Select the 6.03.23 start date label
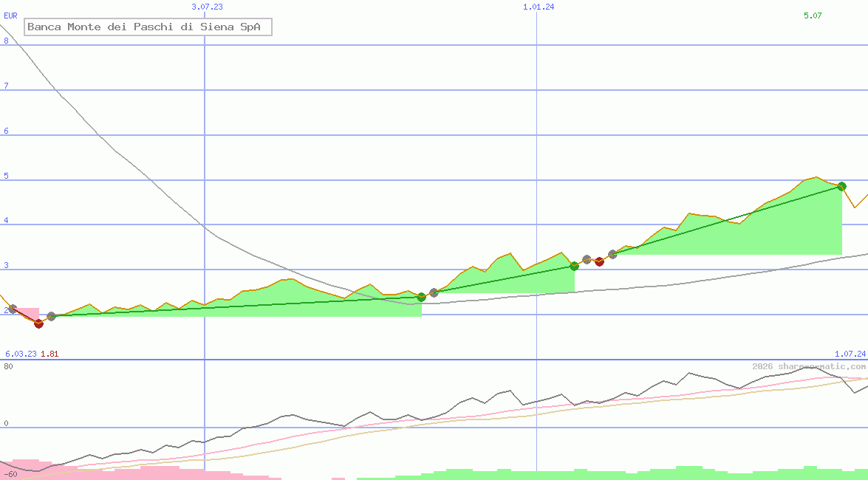Image resolution: width=868 pixels, height=480 pixels. point(21,354)
